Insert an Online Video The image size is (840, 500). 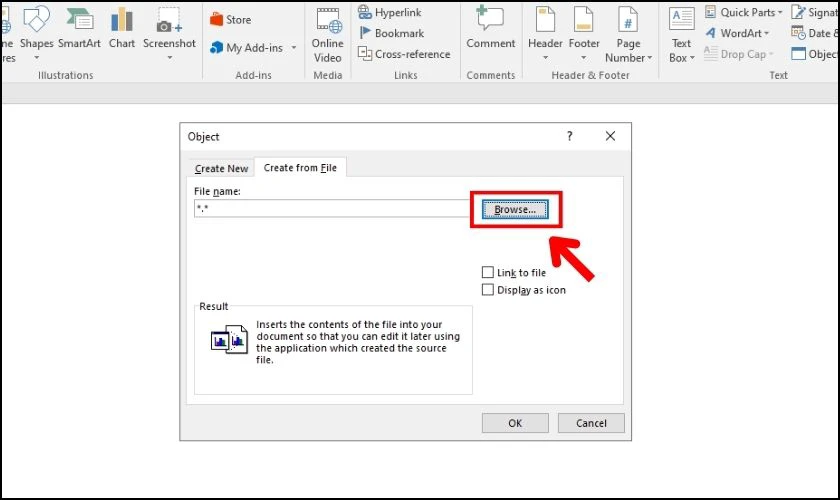(327, 35)
